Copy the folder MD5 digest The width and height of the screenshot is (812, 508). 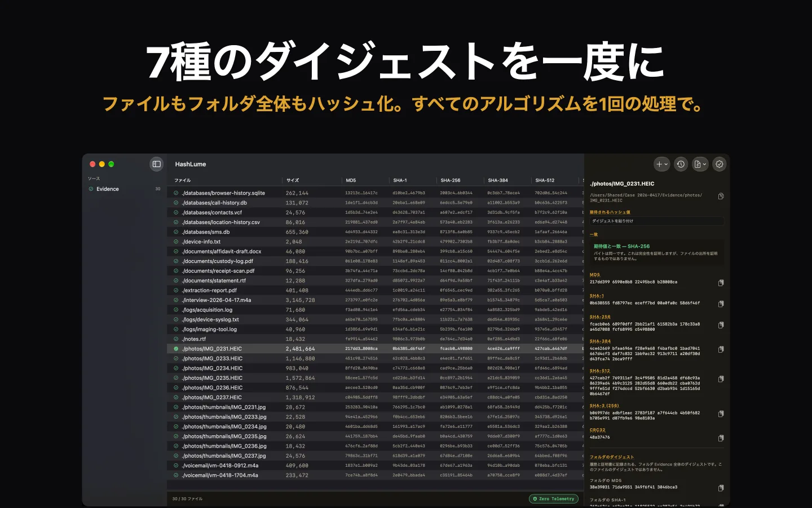[x=721, y=488]
